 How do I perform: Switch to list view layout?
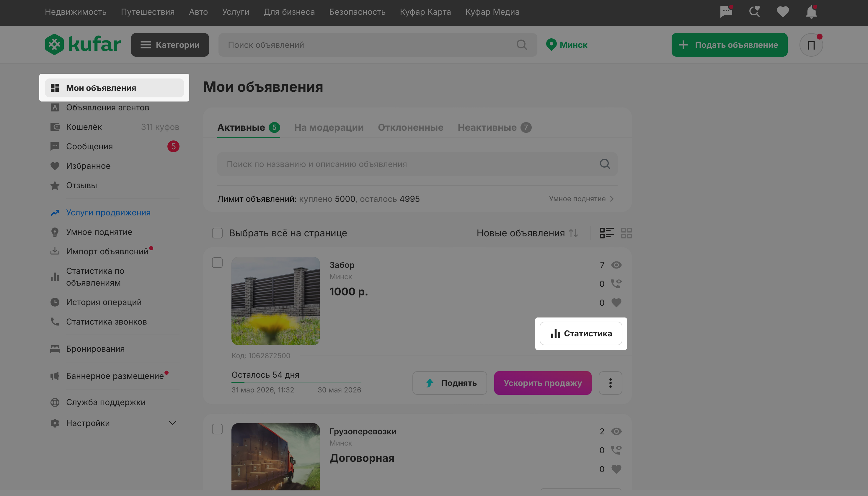click(607, 233)
